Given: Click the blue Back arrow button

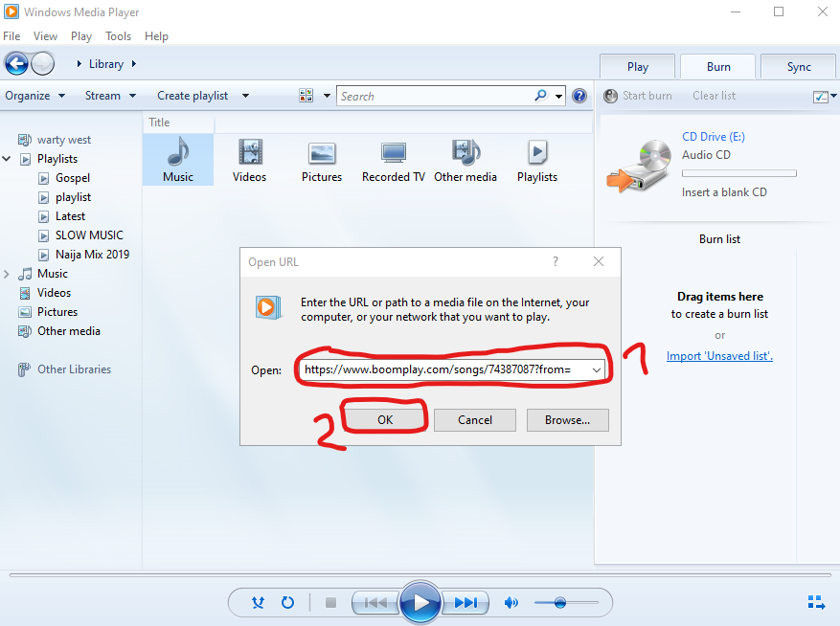Looking at the screenshot, I should point(16,64).
